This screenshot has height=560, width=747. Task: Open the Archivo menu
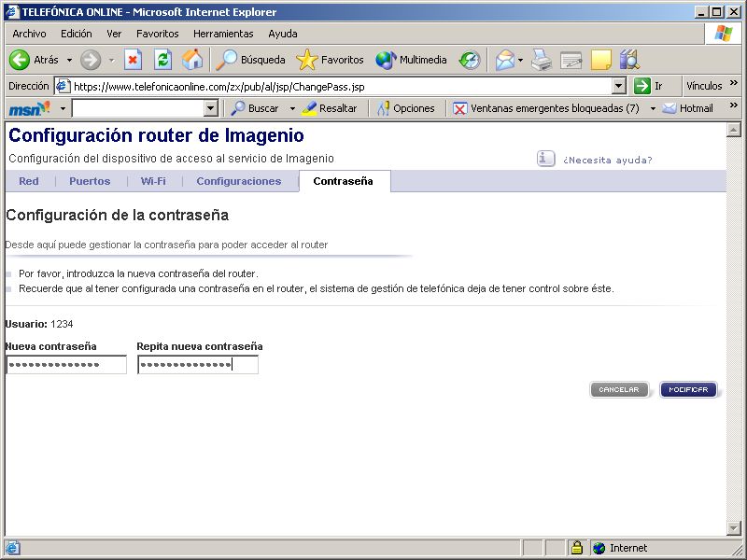point(29,34)
